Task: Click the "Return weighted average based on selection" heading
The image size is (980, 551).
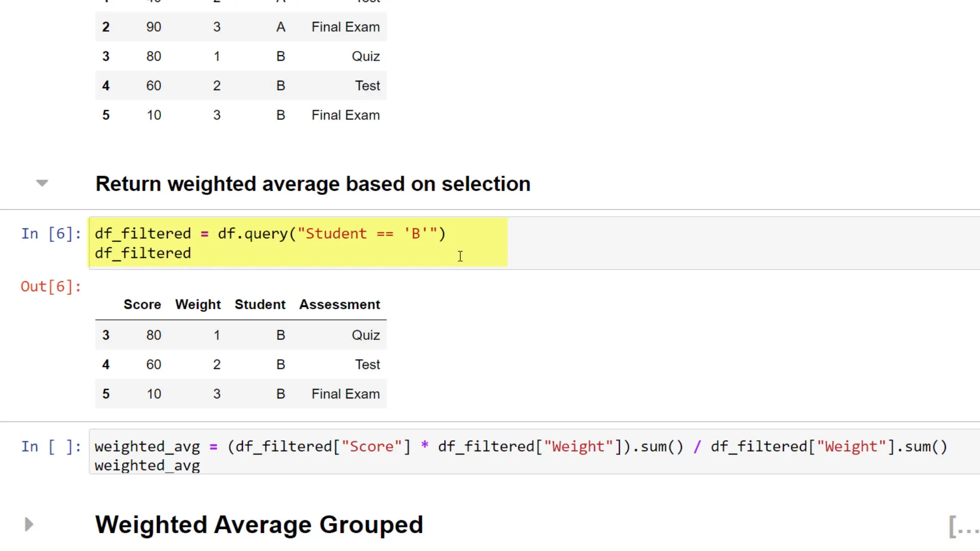Action: (x=313, y=184)
